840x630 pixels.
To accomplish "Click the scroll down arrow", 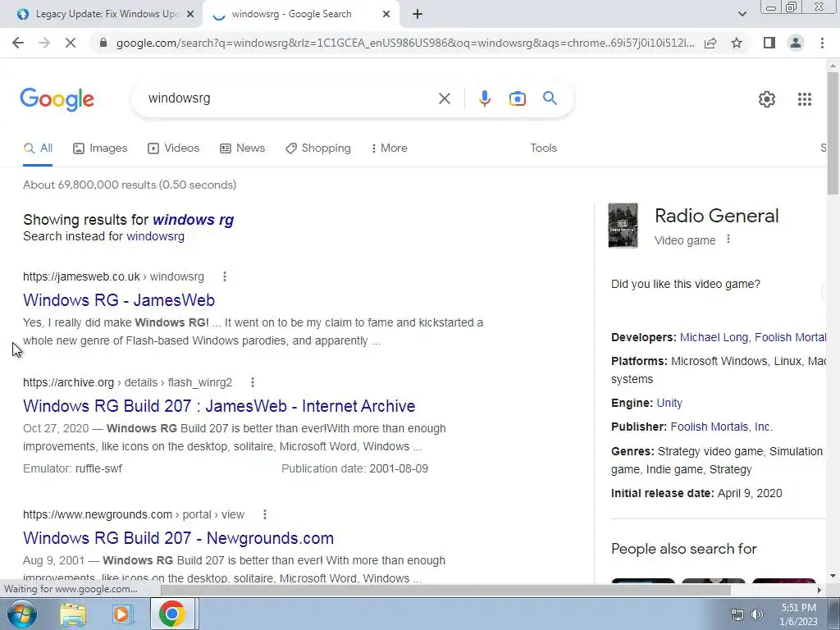I will pos(833,577).
